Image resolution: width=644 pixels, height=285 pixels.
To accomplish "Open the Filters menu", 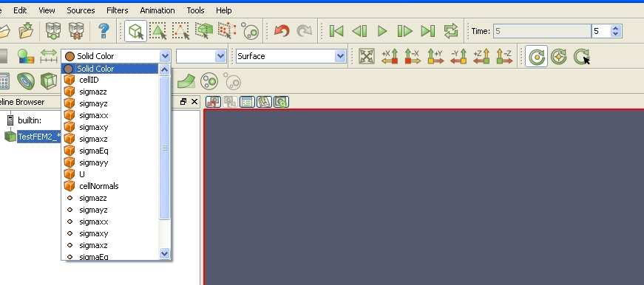I will 117,10.
